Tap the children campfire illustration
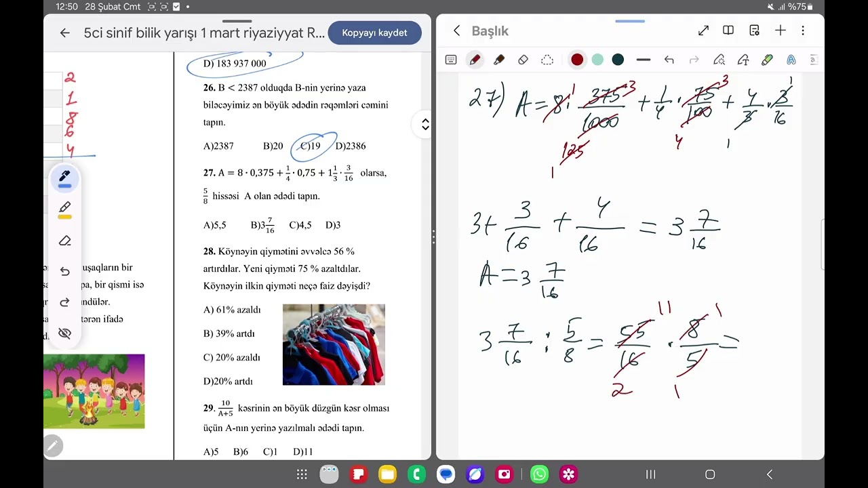Image resolution: width=868 pixels, height=488 pixels. [x=94, y=391]
